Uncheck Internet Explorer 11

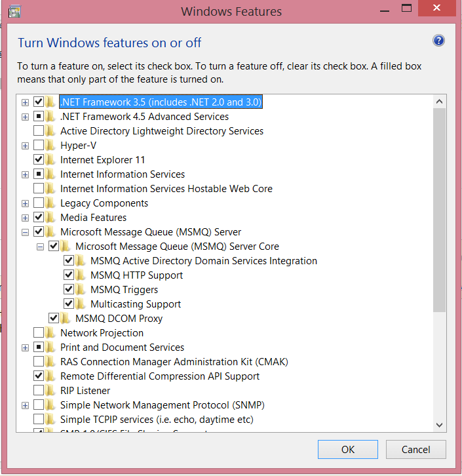39,159
